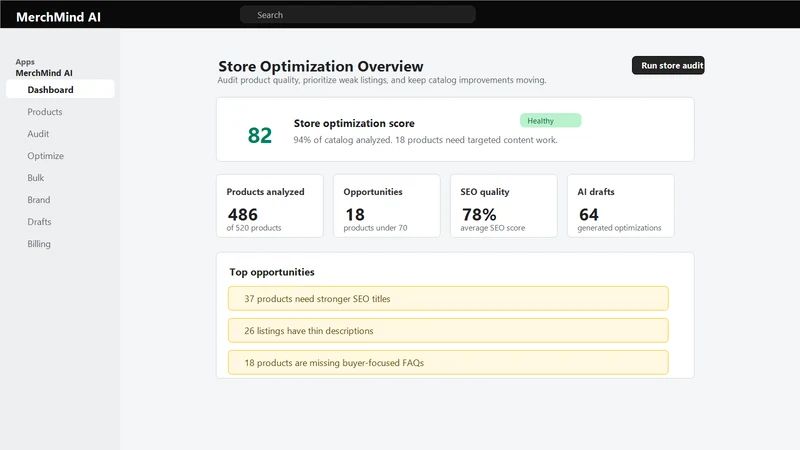Open the MerchMind AI logo home

(58, 17)
